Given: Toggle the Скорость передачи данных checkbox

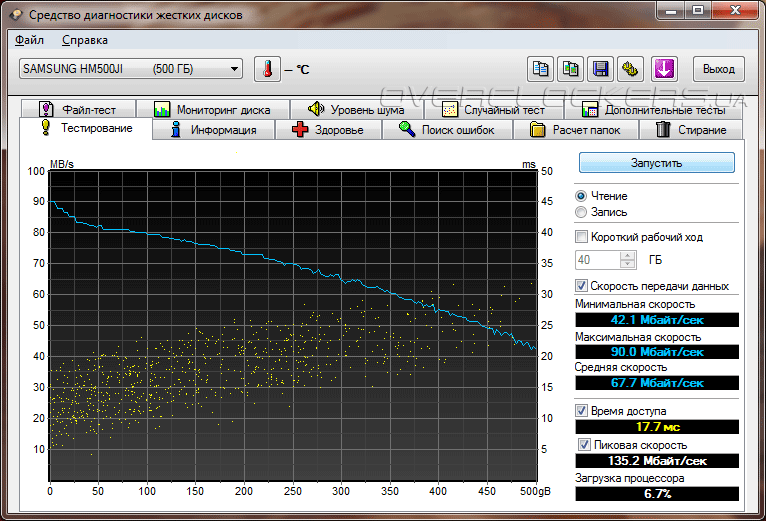Looking at the screenshot, I should (x=582, y=286).
